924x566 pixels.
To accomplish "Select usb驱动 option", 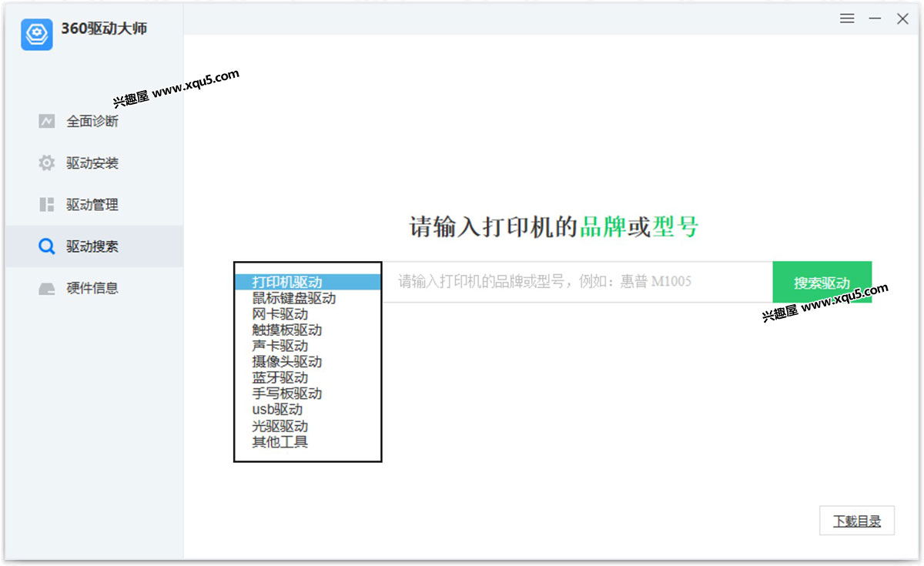I will pos(307,410).
